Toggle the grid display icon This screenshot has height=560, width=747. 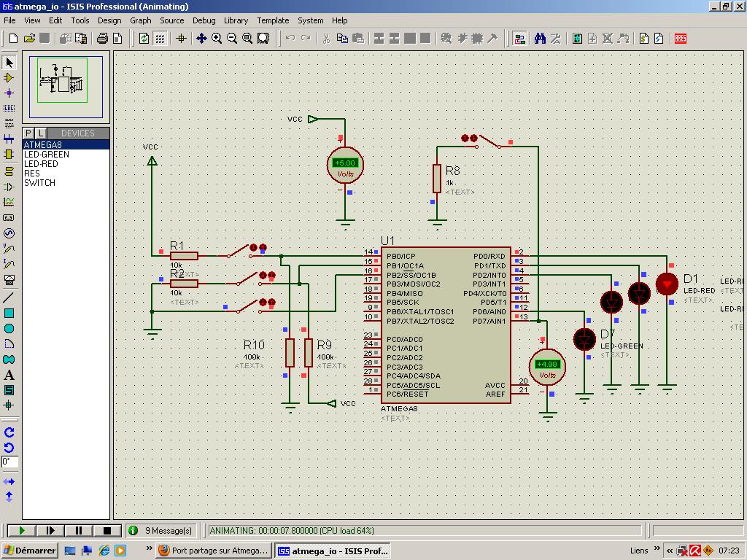click(160, 38)
